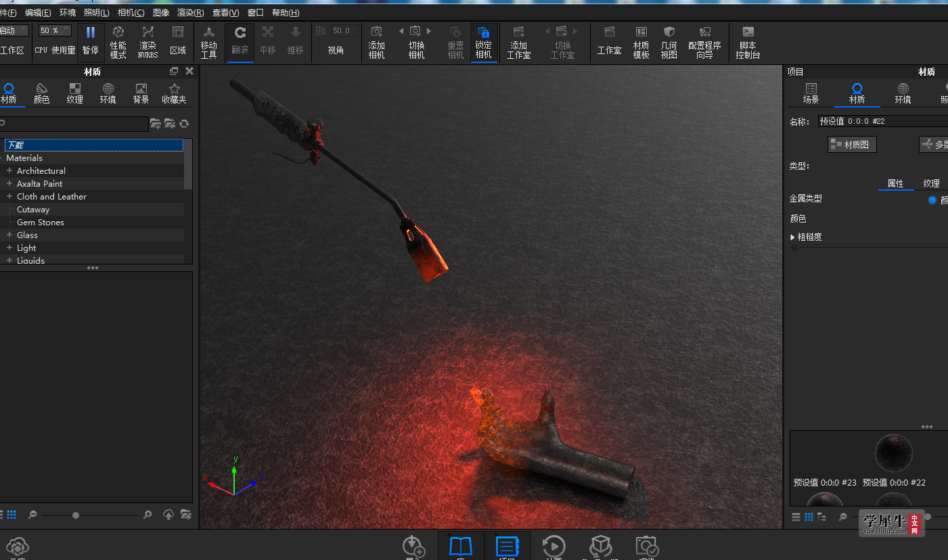Screen dimensions: 948x560
Task: Switch to library 颜色 tab
Action: coord(42,93)
